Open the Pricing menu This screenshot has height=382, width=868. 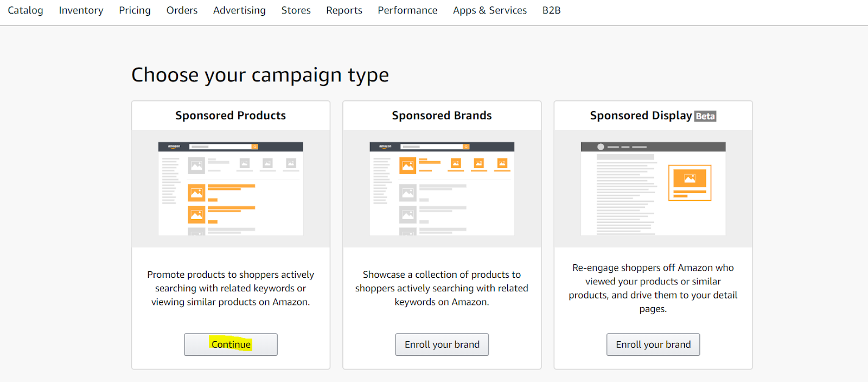[135, 10]
